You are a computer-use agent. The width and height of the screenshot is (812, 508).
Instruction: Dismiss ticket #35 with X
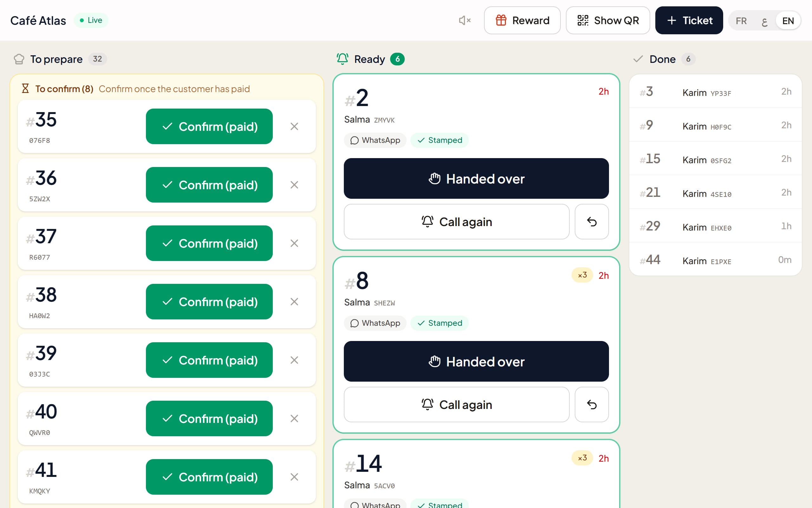coord(294,126)
